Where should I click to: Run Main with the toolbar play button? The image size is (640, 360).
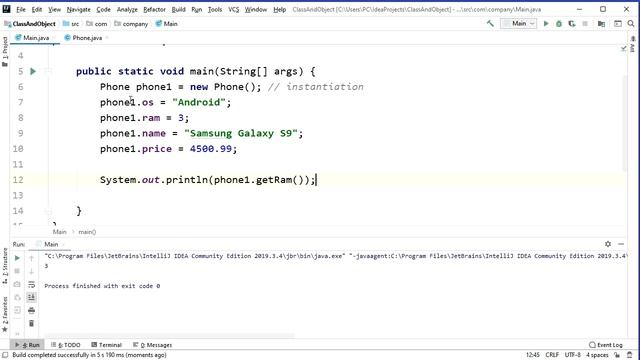pos(546,24)
